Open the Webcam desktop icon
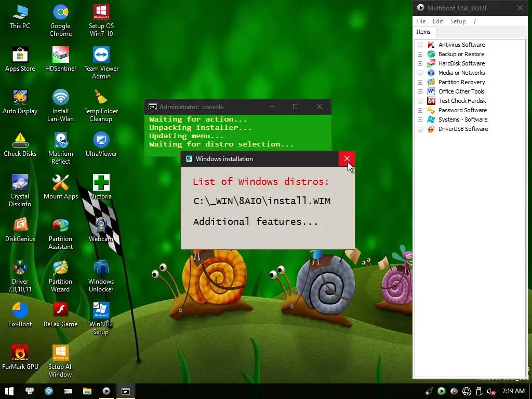The image size is (532, 399). [101, 230]
